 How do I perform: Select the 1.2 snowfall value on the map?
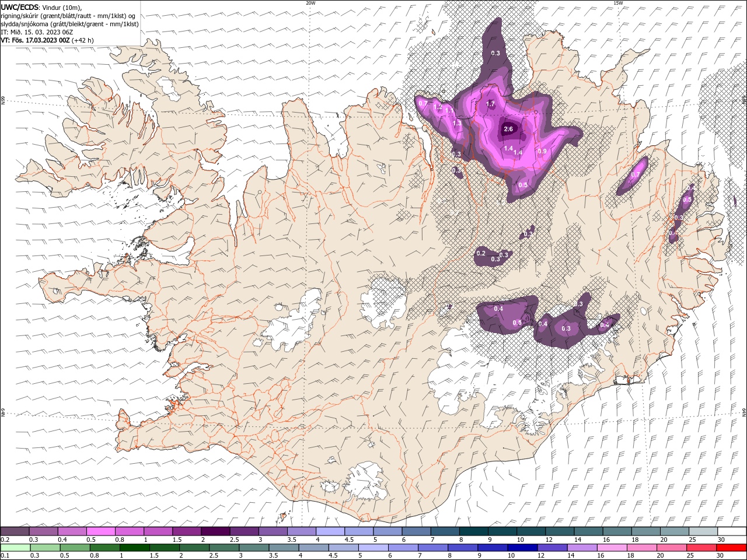point(438,107)
